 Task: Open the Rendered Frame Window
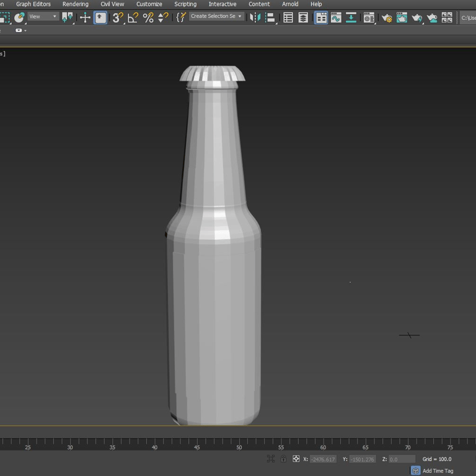point(402,17)
